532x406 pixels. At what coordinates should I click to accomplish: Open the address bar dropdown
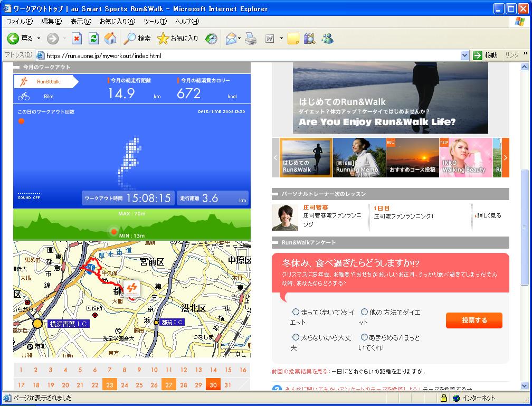click(464, 55)
